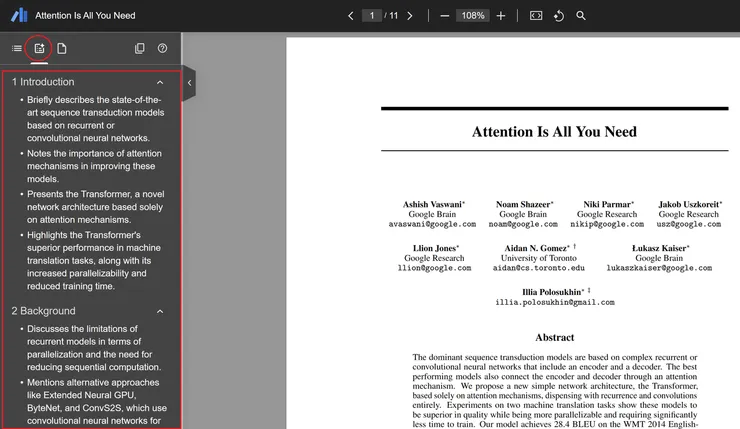
Task: Click author name Llion Jones
Action: (436, 248)
